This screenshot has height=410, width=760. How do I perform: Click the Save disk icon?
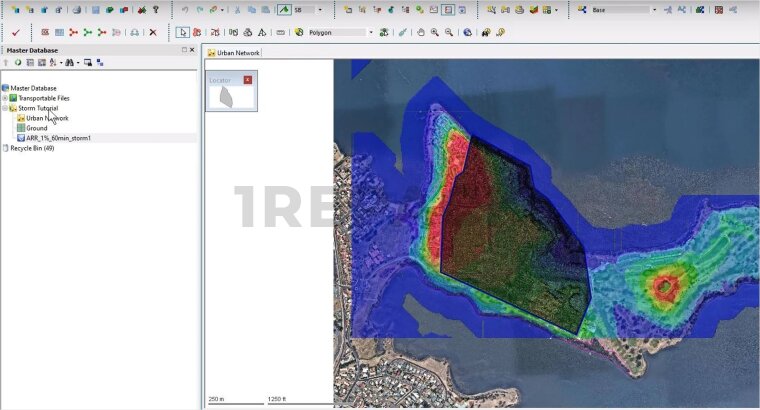pyautogui.click(x=95, y=10)
